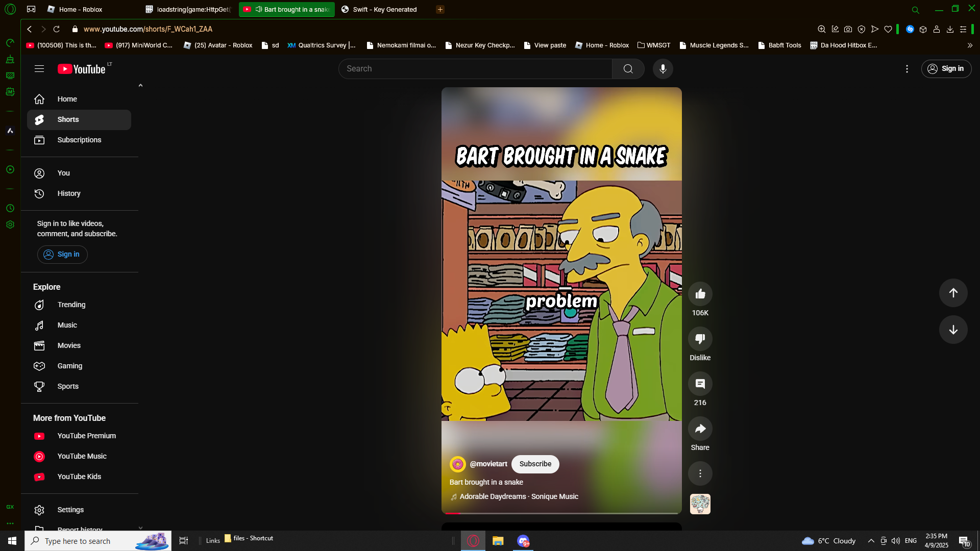The image size is (980, 551).
Task: Click the top-right Sign in button
Action: coord(946,69)
